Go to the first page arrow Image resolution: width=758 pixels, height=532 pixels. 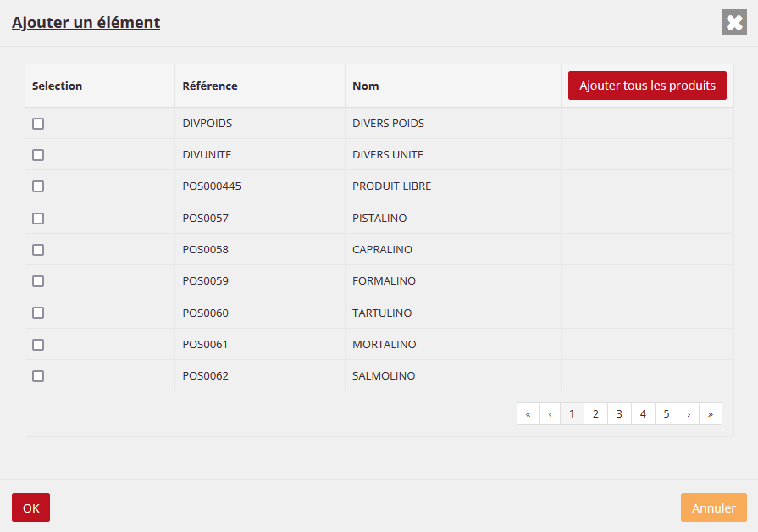[x=528, y=414]
